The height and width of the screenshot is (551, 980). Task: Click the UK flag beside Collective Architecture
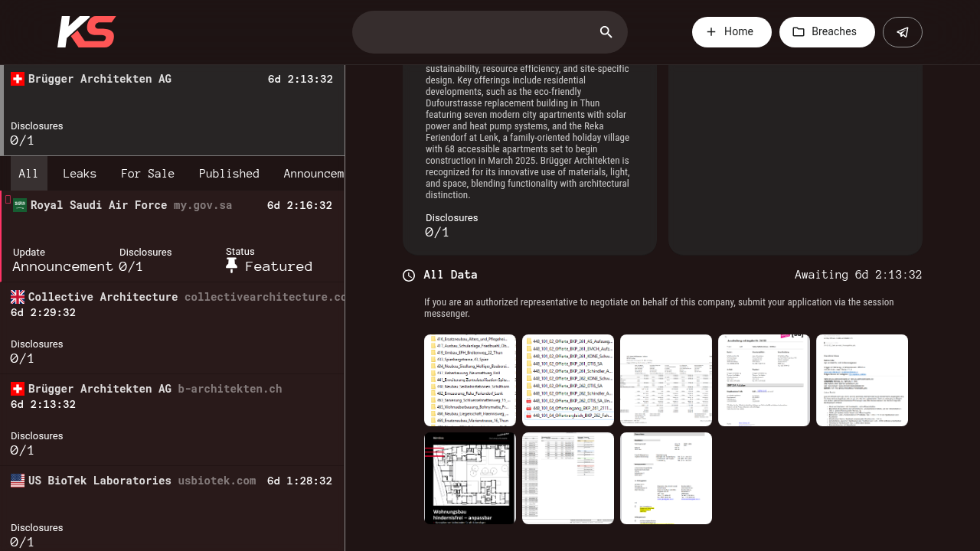tap(18, 297)
